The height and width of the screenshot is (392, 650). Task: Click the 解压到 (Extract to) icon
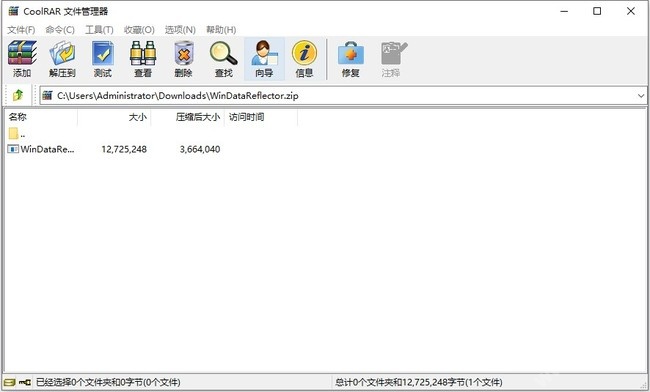click(62, 58)
